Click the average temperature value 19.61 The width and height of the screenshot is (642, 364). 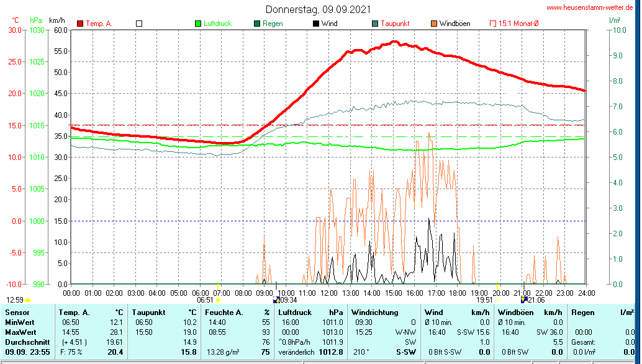[114, 342]
